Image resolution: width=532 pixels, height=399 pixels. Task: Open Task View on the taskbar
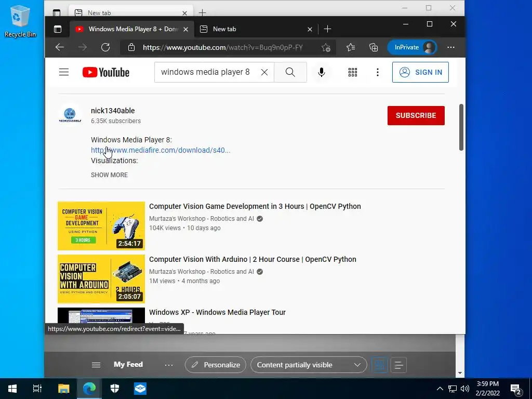37,388
